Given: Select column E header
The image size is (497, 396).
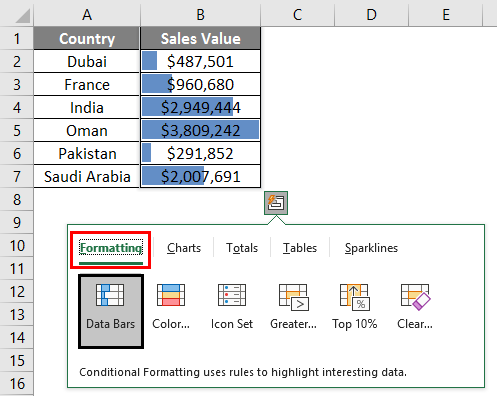Looking at the screenshot, I should [x=446, y=14].
